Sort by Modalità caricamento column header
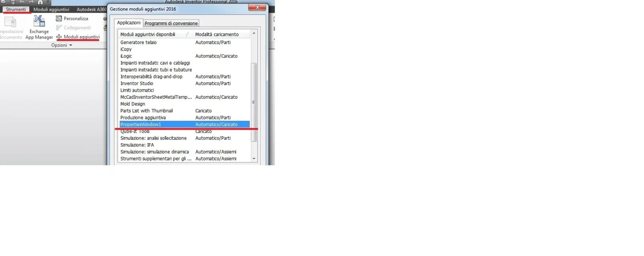644x256 pixels. [x=222, y=34]
